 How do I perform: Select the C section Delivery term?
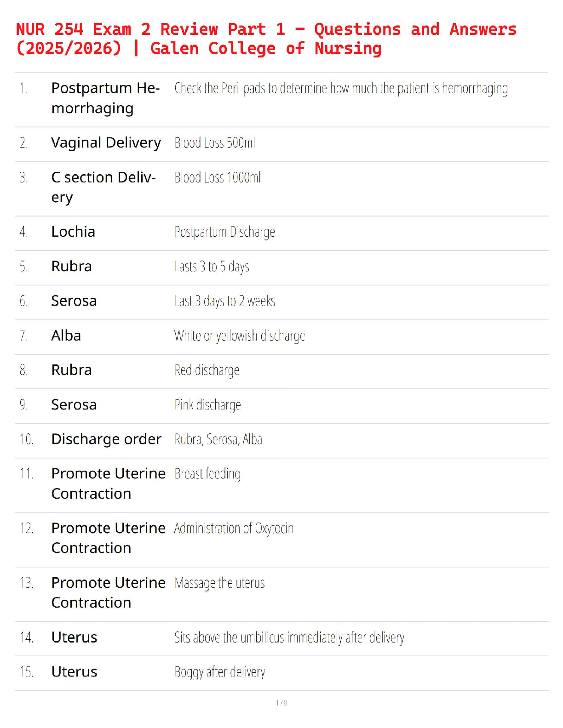point(103,187)
